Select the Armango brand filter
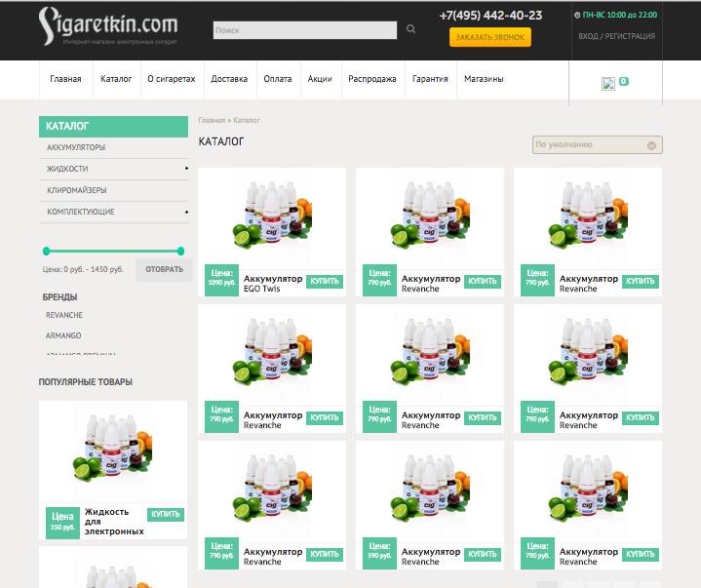The width and height of the screenshot is (701, 588). pyautogui.click(x=63, y=335)
